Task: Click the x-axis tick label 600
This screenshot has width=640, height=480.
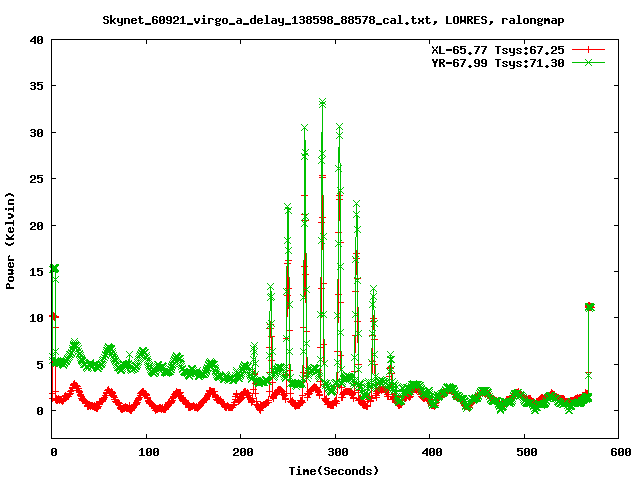Action: (620, 452)
